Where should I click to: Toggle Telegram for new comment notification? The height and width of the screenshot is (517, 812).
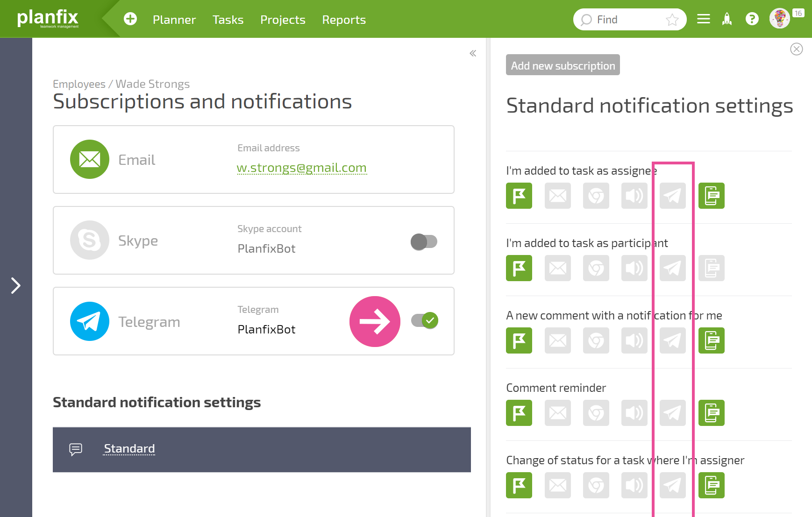tap(673, 340)
